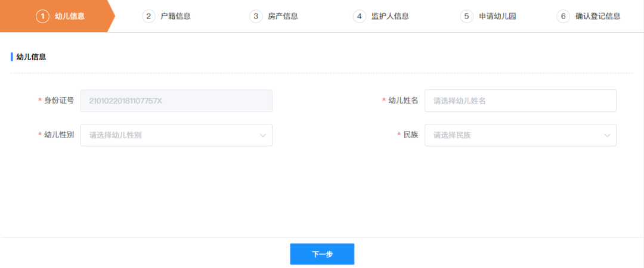The width and height of the screenshot is (644, 268).
Task: Click the step 1 circle number icon
Action: coord(42,16)
